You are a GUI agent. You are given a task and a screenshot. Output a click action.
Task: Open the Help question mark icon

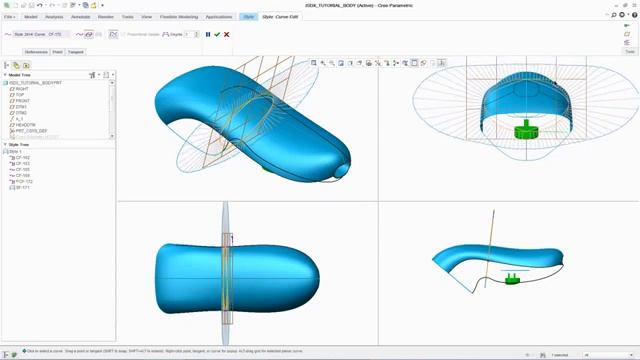tap(635, 15)
